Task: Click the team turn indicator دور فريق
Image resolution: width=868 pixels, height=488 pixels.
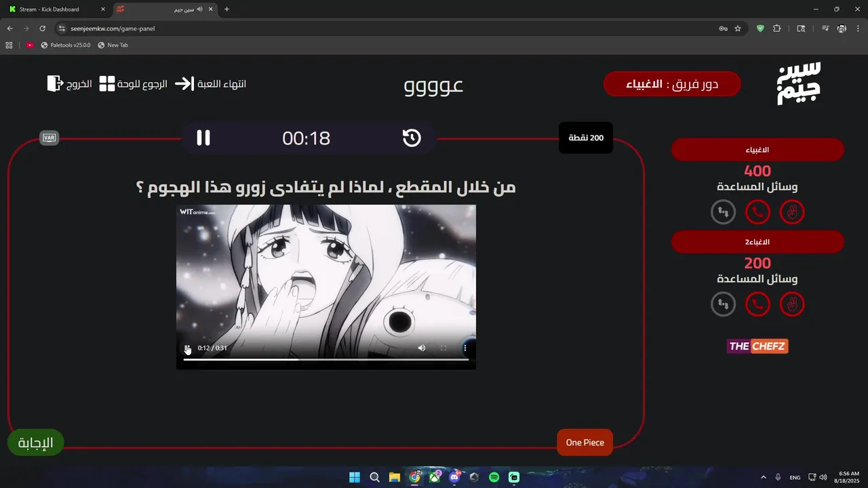Action: coord(672,84)
